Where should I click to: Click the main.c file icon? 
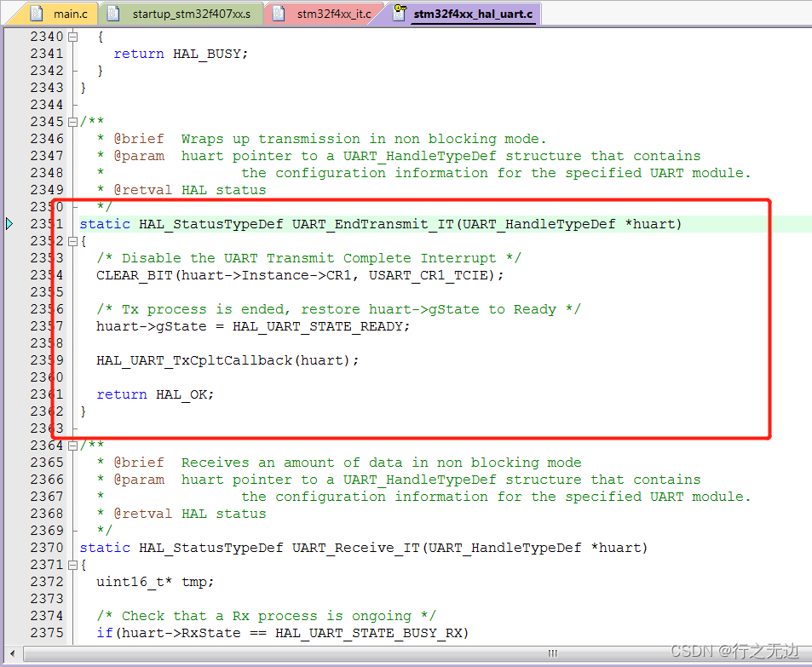(x=37, y=14)
